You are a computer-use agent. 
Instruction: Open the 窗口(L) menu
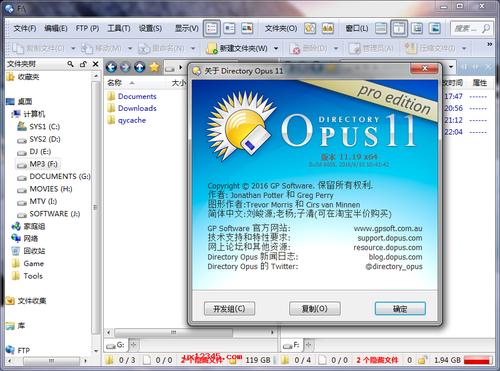(357, 28)
